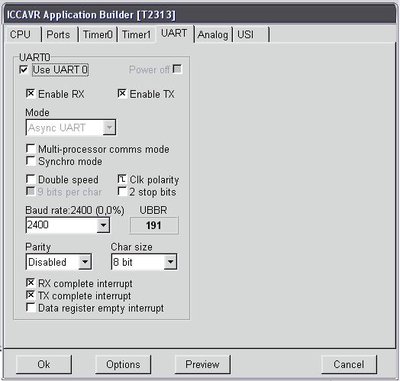Open the Analog tab
This screenshot has height=381, width=400.
[213, 34]
